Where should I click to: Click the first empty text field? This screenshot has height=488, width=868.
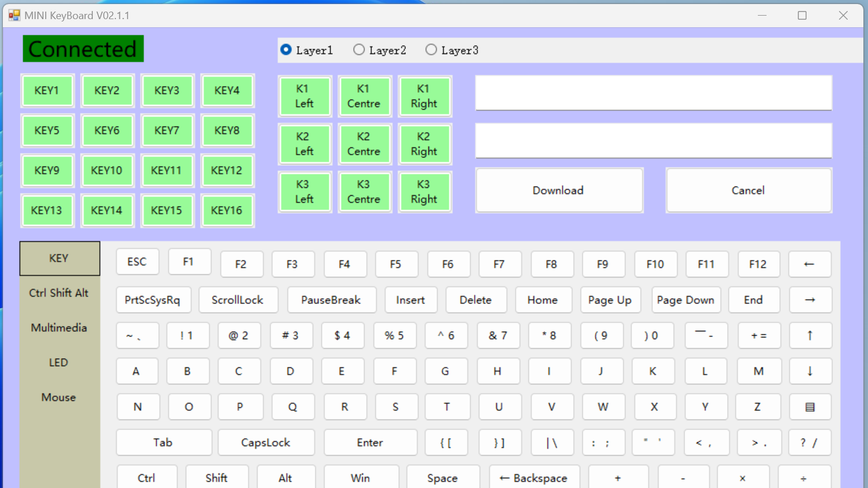653,93
